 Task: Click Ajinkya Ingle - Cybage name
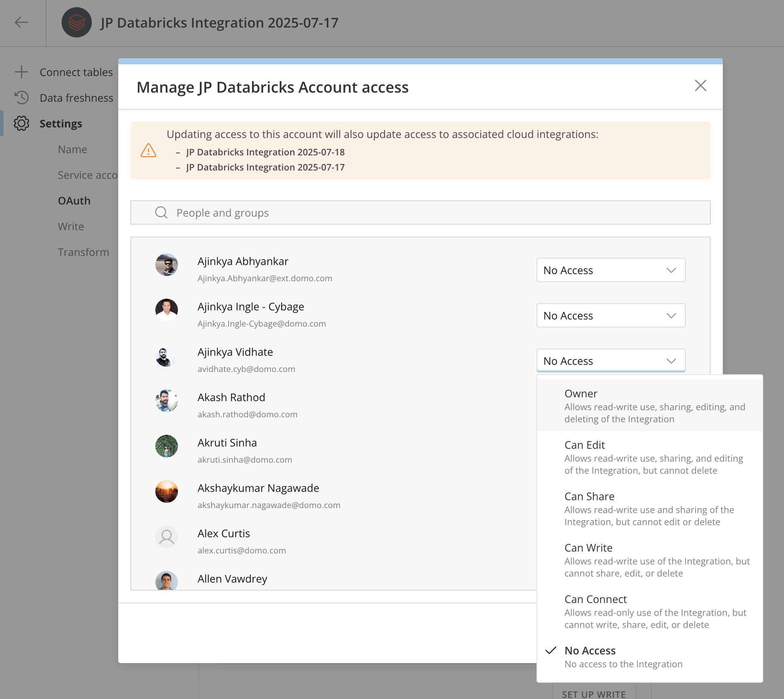click(x=251, y=307)
